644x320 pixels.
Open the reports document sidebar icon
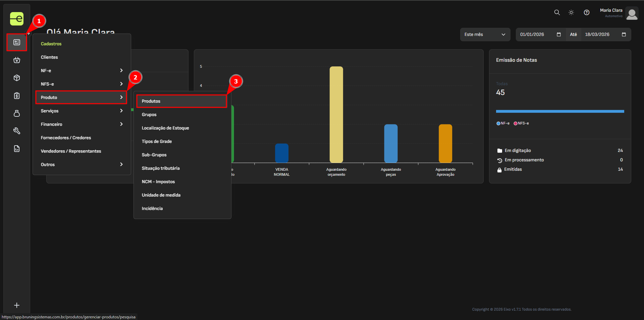point(17,149)
